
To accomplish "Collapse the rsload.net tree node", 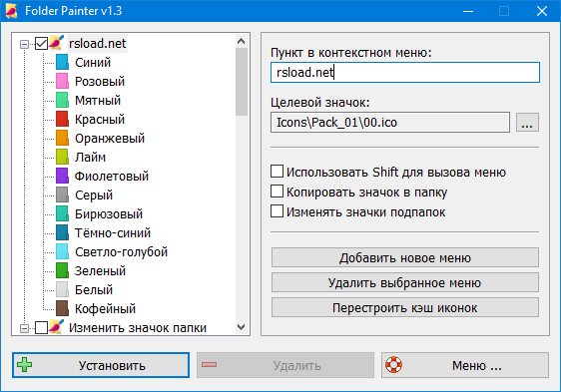I will [24, 44].
